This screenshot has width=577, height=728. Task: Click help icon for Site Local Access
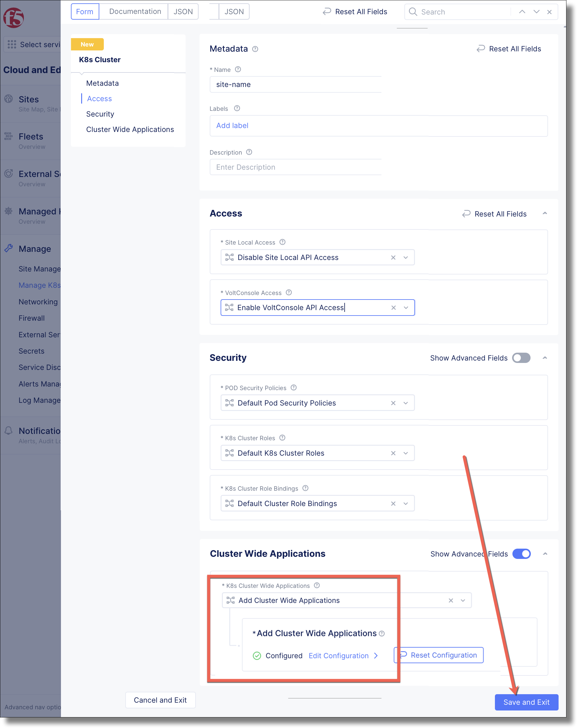282,242
